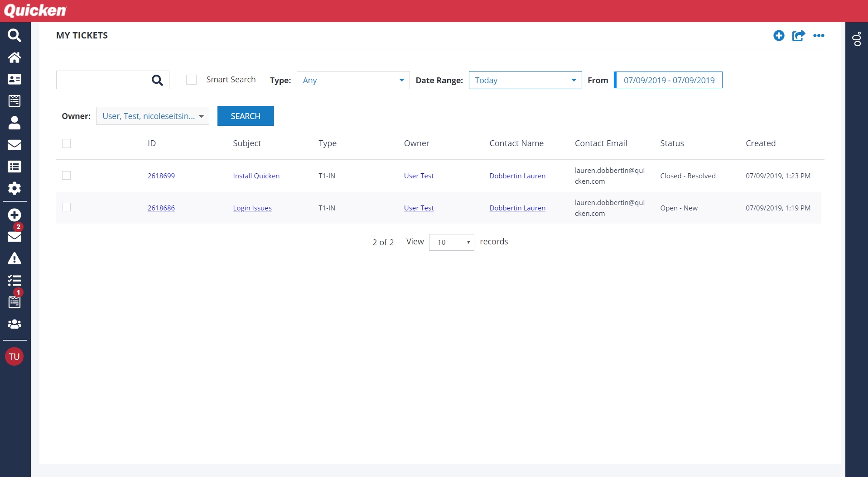Viewport: 868px width, 477px height.
Task: Open the Date Range dropdown set to Today
Action: pos(525,80)
